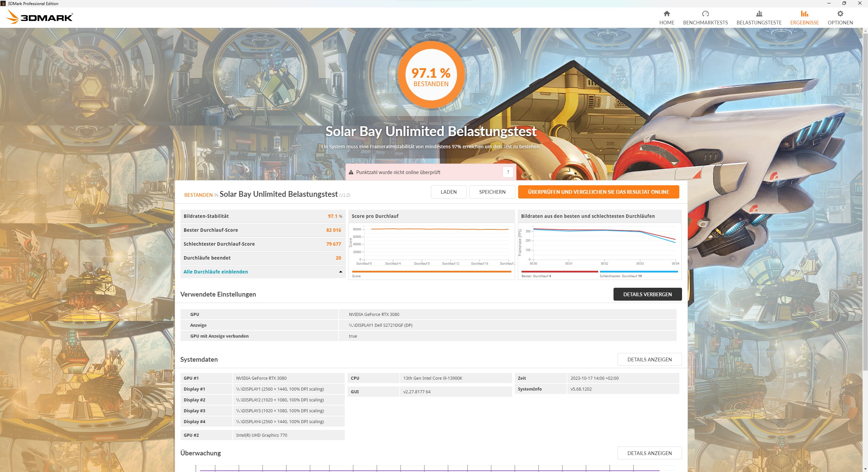
Task: Hide details with Details verbergen
Action: [647, 294]
